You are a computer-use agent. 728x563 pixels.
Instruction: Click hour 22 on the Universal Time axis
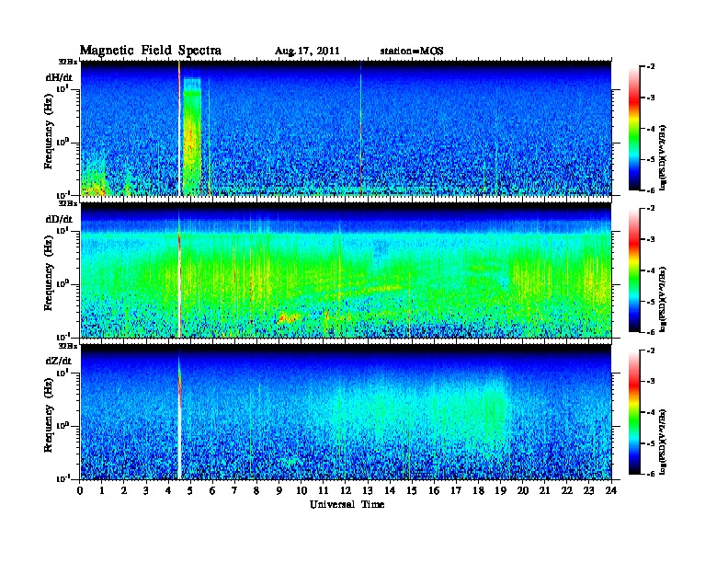coord(567,490)
